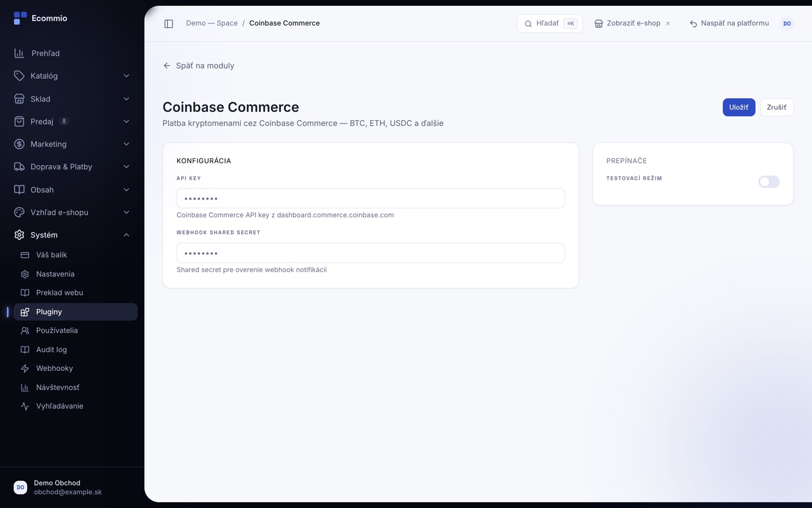The width and height of the screenshot is (812, 508).
Task: Click the search magnifier icon
Action: 528,24
